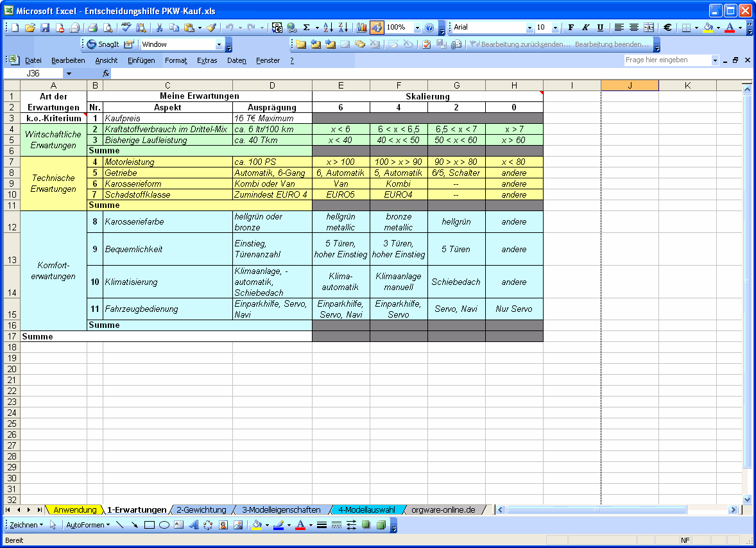Activate the Format Painter brush
The image size is (756, 548).
[211, 28]
